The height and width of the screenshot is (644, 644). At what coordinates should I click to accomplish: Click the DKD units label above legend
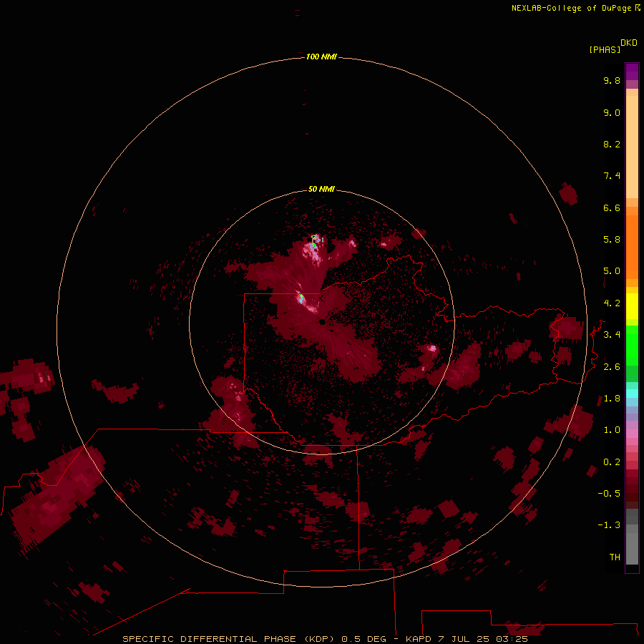pos(629,43)
